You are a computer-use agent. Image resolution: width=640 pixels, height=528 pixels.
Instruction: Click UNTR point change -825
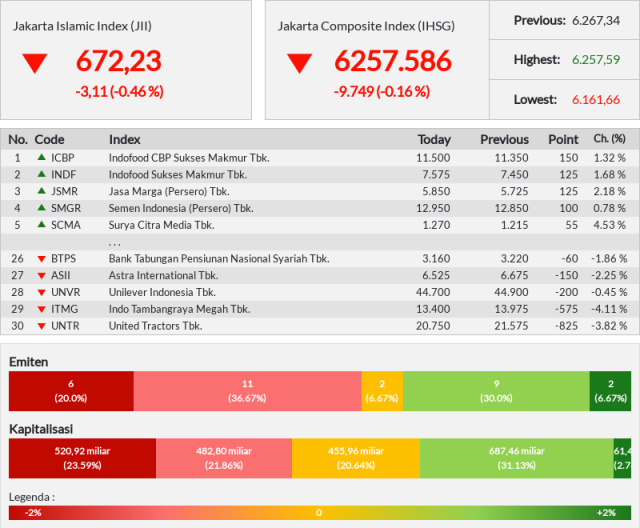click(x=567, y=326)
